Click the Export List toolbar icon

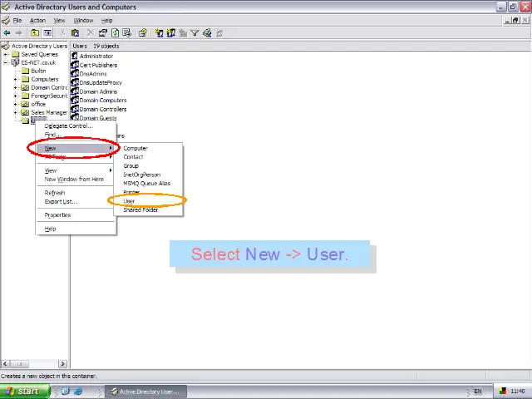click(x=127, y=33)
